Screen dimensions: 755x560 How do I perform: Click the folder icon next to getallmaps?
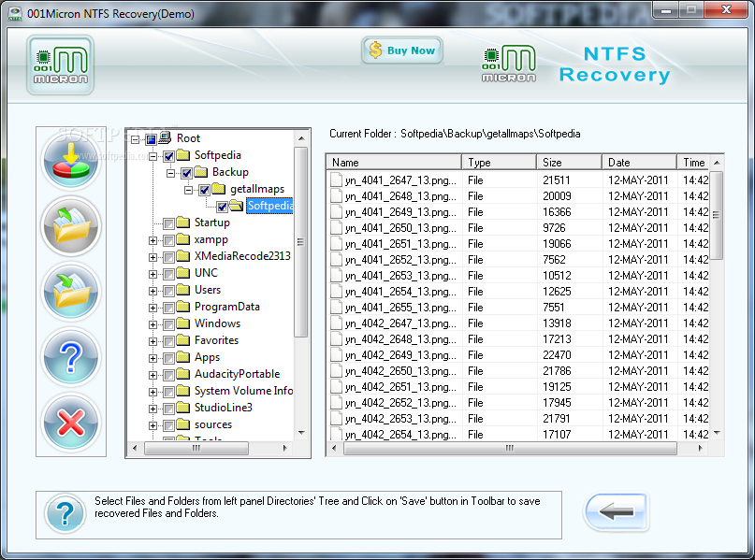[219, 188]
